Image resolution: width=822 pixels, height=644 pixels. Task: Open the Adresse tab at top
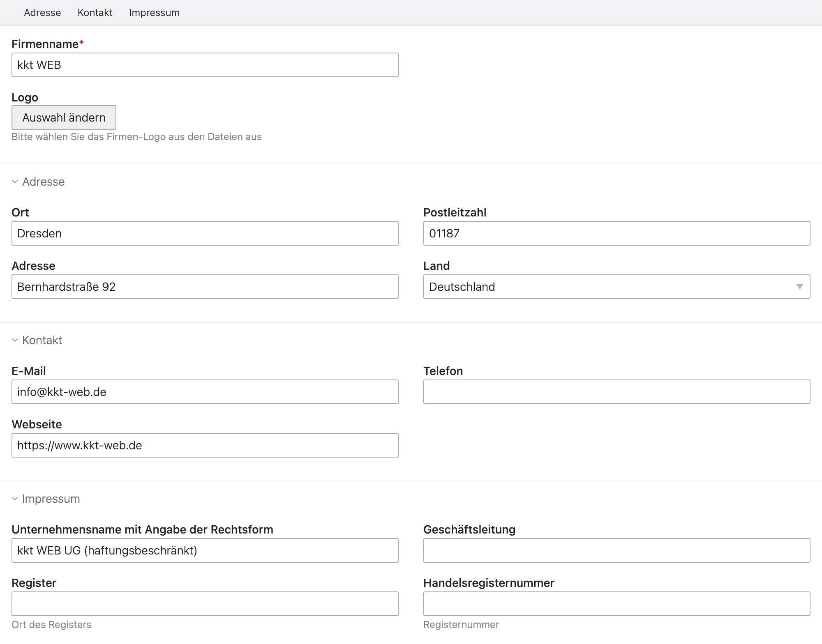click(x=42, y=13)
